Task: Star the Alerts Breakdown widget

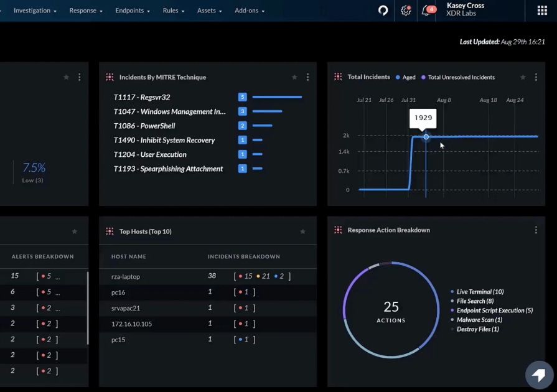Action: pos(74,231)
